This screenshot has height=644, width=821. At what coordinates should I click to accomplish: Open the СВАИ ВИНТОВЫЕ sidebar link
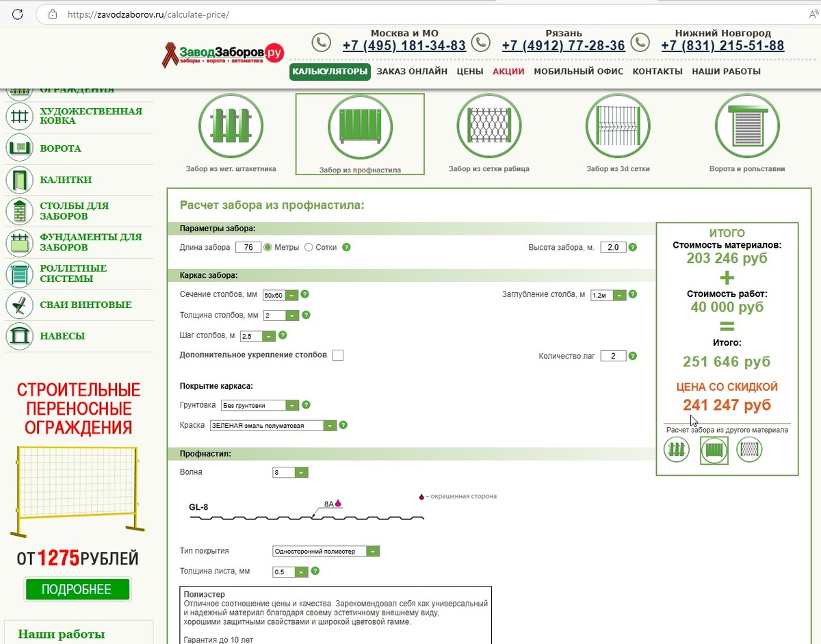pos(86,305)
